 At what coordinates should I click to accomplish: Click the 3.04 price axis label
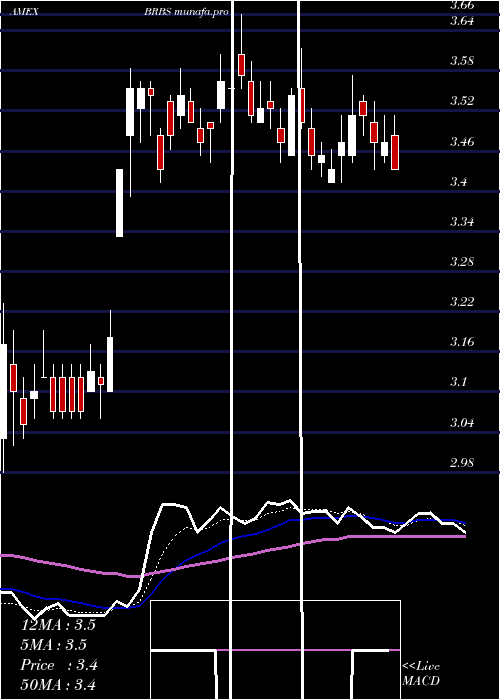coord(462,422)
